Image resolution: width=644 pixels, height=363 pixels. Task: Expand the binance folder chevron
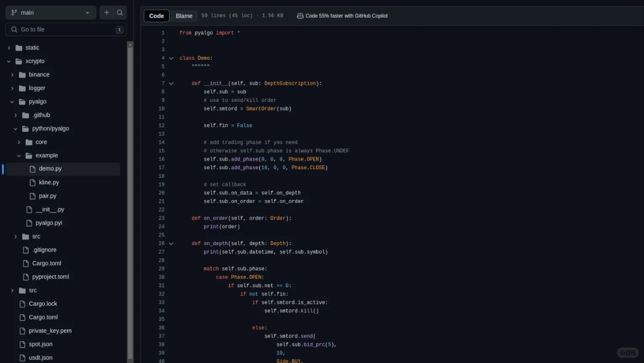tap(12, 75)
